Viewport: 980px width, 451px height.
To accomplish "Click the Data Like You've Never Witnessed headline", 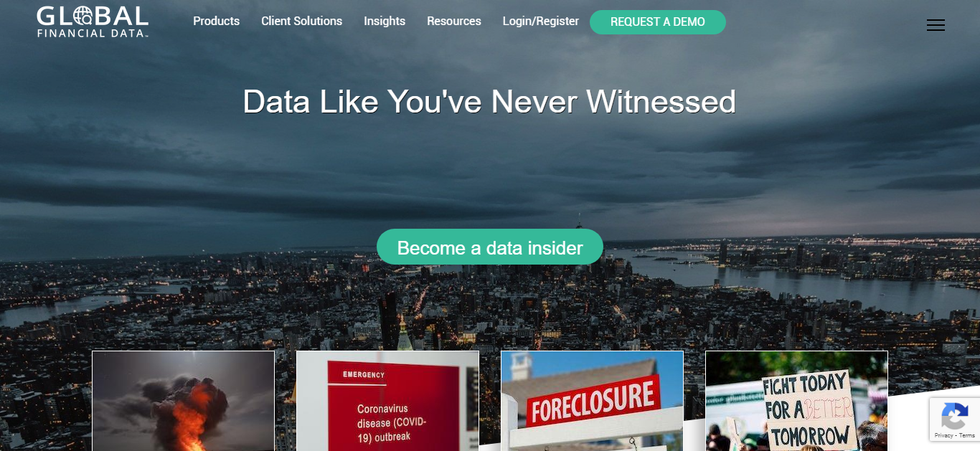I will (489, 101).
